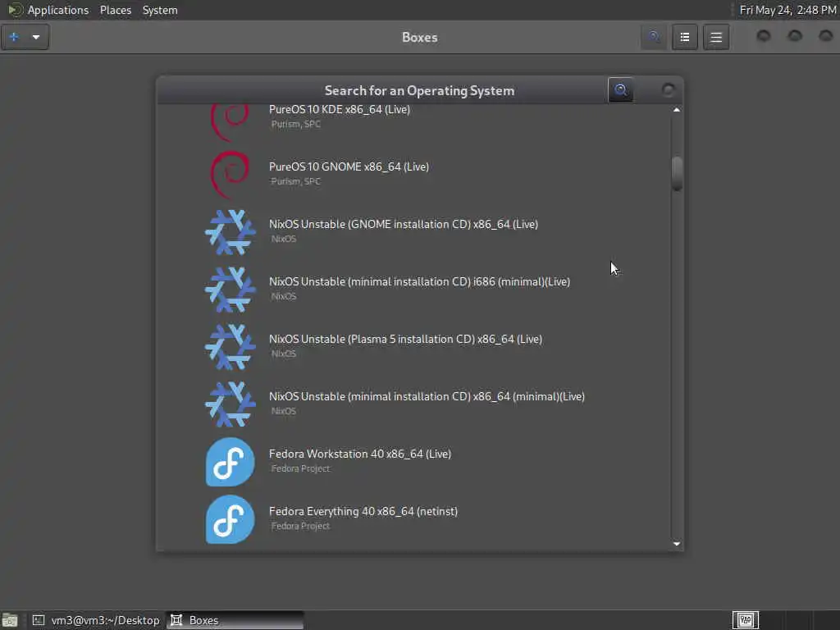Click the scrollbar down arrow in OS list

point(677,544)
